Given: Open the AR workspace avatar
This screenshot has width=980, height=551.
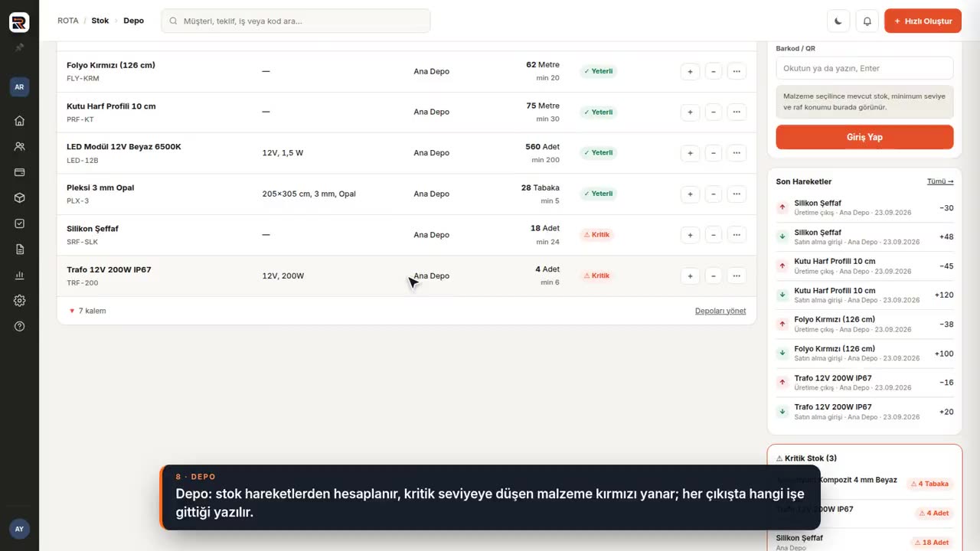Looking at the screenshot, I should (19, 86).
